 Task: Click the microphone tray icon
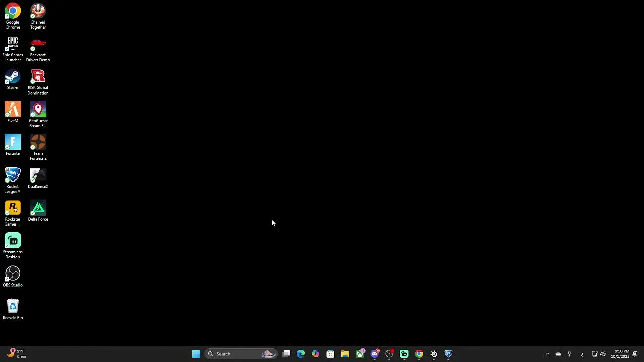click(x=569, y=354)
